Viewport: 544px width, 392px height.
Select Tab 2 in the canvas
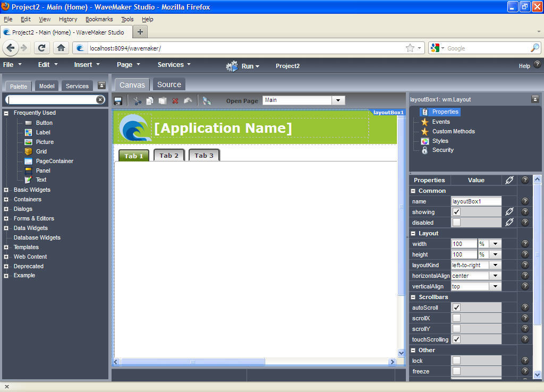pos(169,156)
